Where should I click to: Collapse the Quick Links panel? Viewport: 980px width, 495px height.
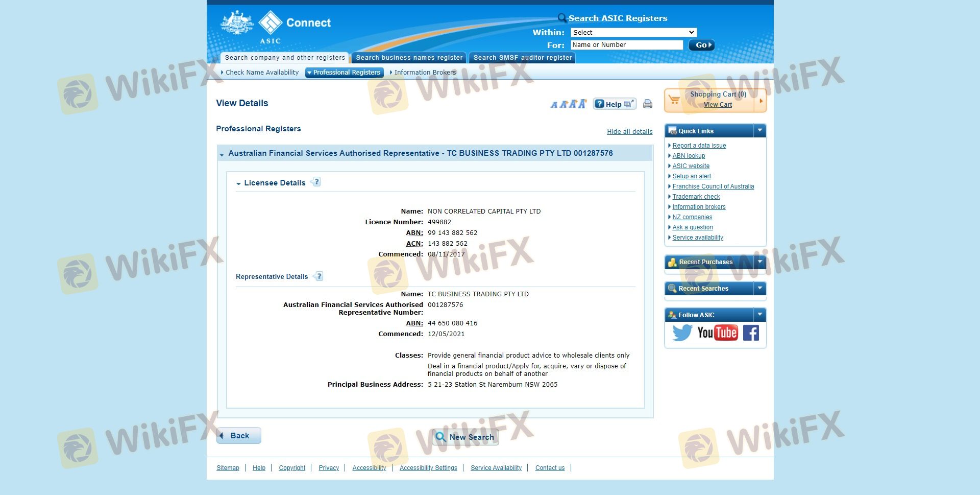pyautogui.click(x=759, y=131)
